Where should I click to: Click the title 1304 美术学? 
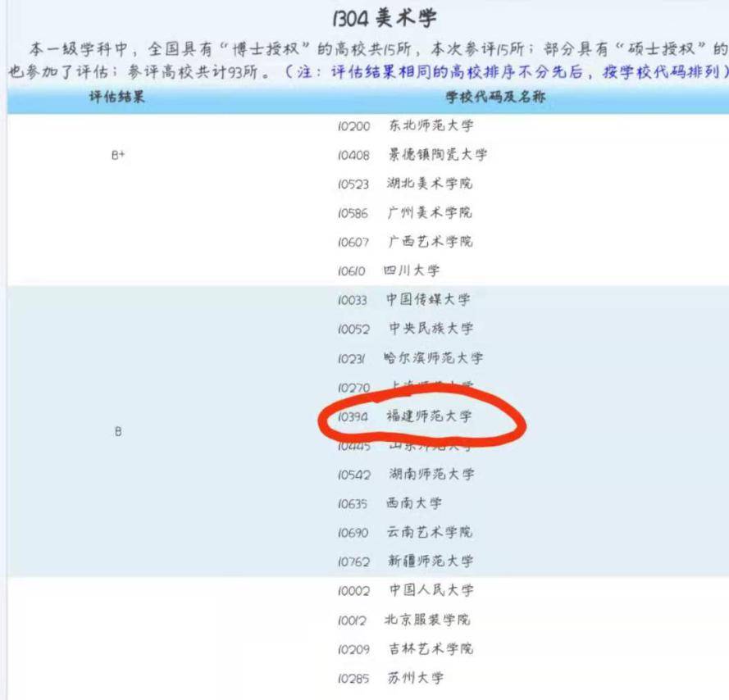pos(385,19)
